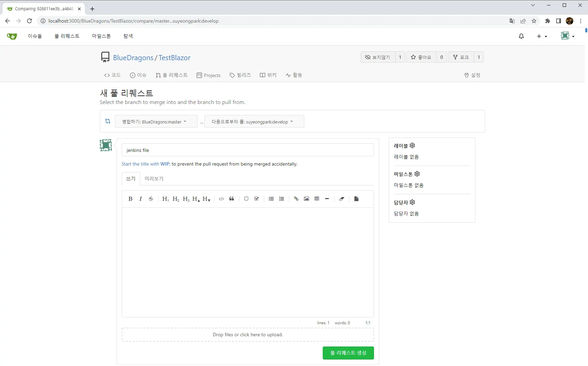Click the green 풀 리퀘스트 생성 button

348,353
